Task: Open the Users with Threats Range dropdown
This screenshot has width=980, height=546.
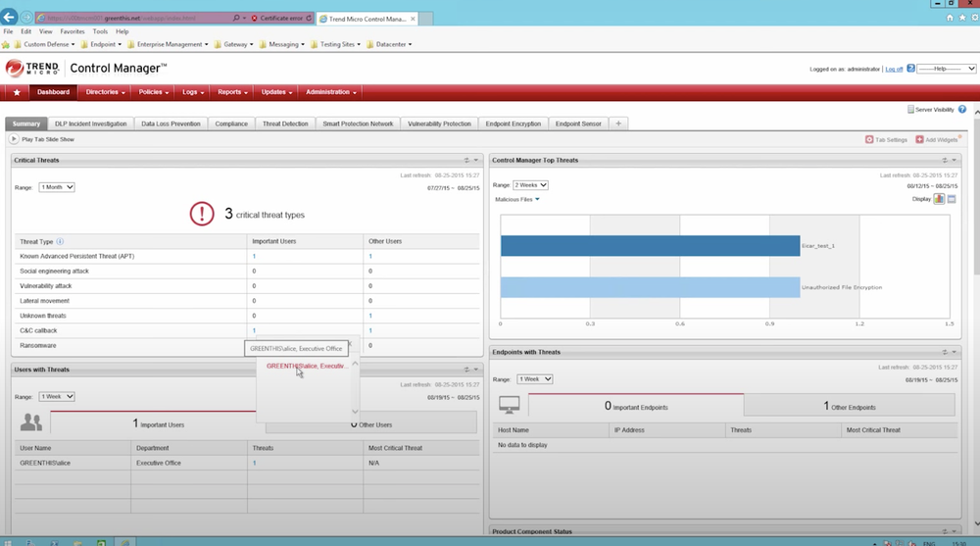Action: (x=56, y=397)
